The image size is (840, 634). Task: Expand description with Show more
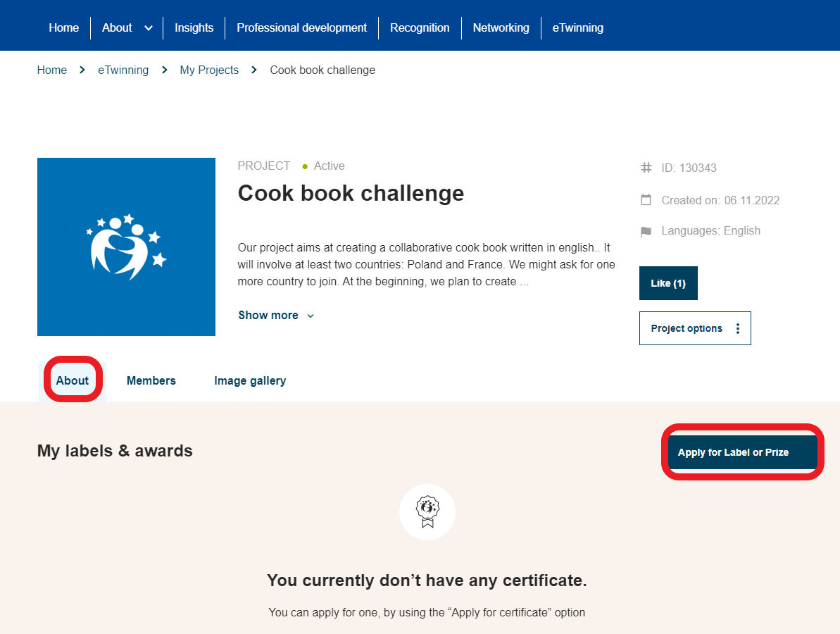pyautogui.click(x=276, y=316)
